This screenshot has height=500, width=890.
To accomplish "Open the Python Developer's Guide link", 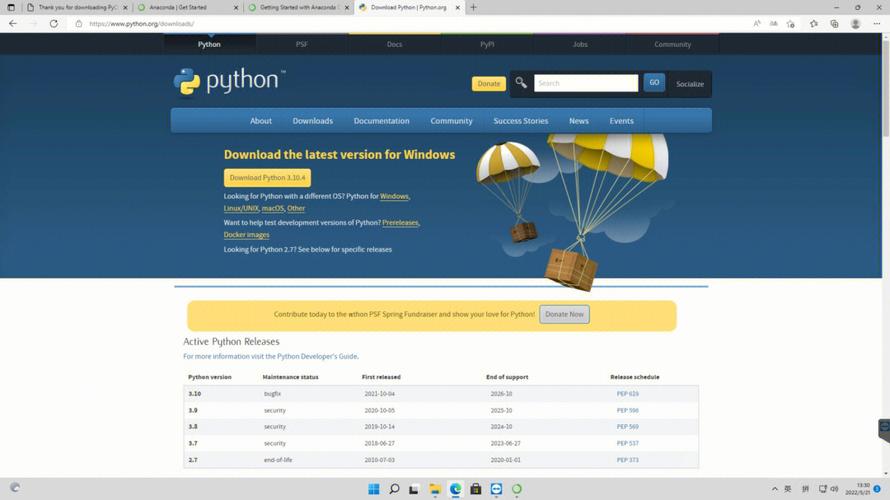I will 317,356.
